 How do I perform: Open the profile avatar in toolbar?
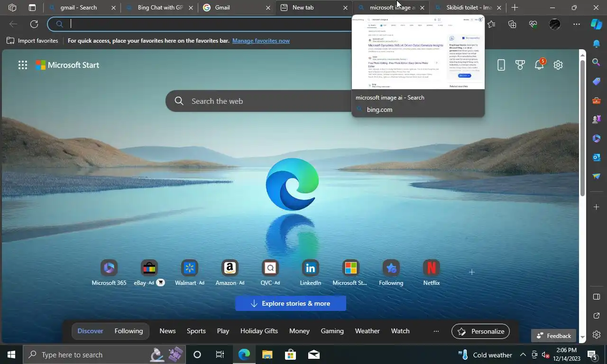pyautogui.click(x=555, y=24)
